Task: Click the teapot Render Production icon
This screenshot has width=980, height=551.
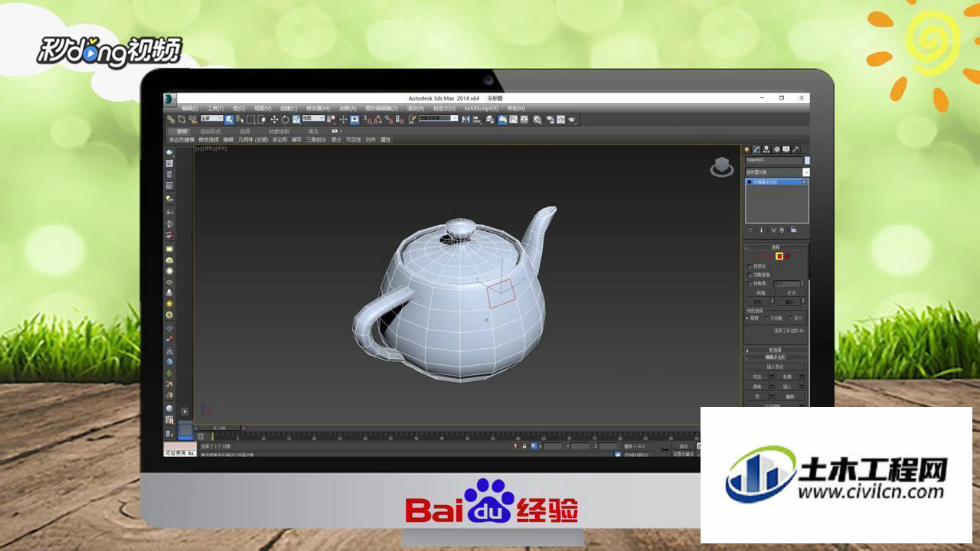Action: click(572, 119)
